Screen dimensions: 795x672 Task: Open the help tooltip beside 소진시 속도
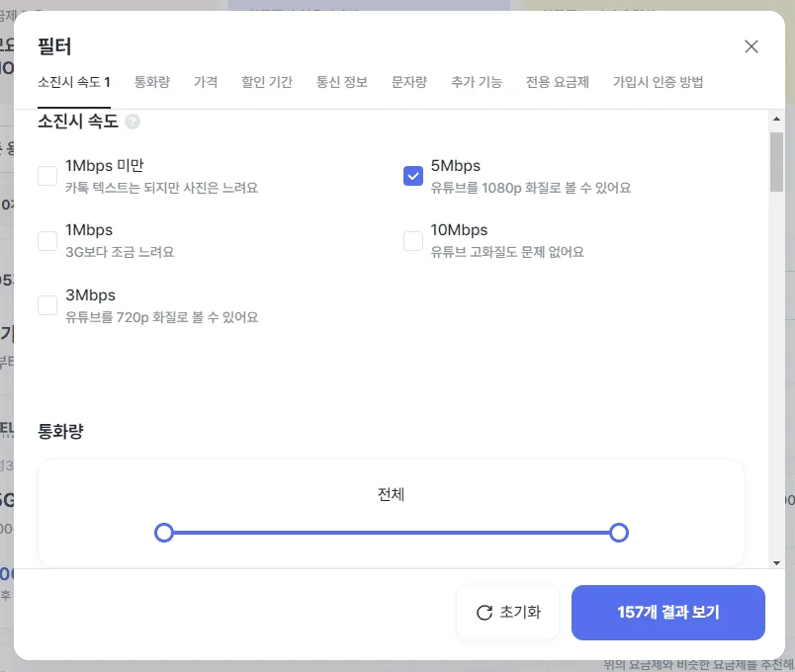[x=132, y=121]
